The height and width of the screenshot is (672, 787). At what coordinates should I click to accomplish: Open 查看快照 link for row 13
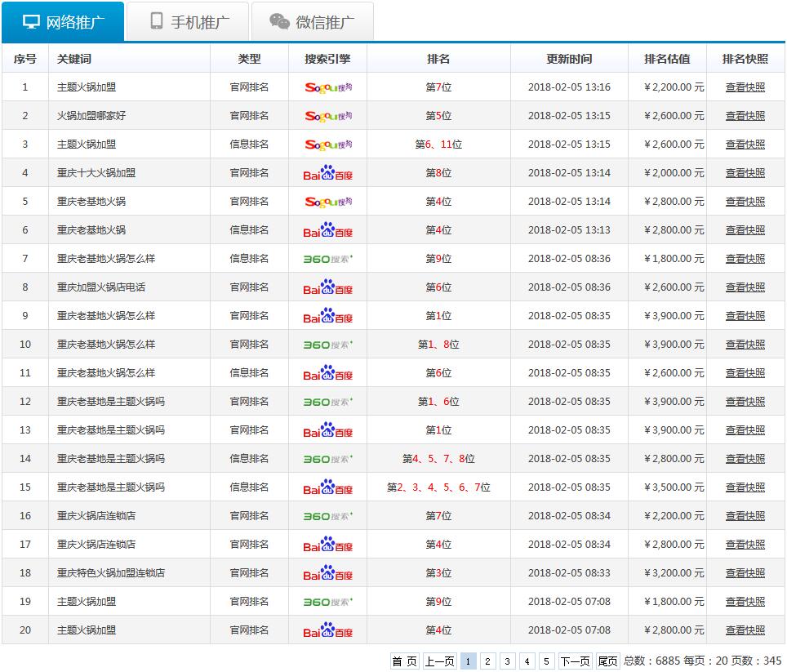pyautogui.click(x=745, y=430)
